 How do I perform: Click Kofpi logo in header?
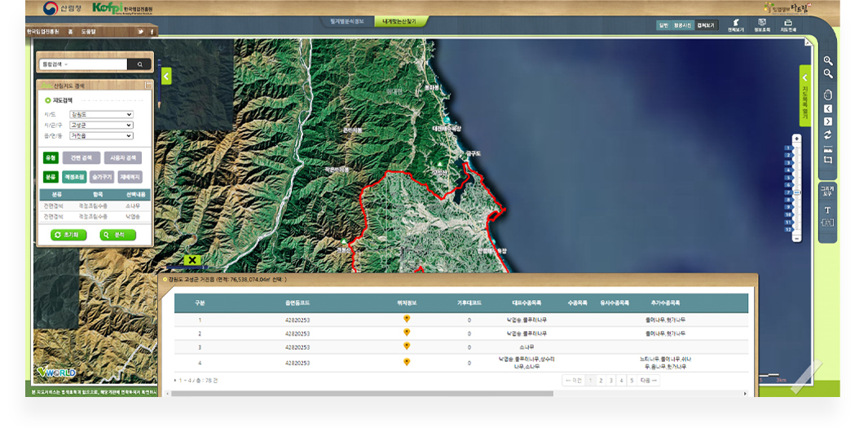pyautogui.click(x=123, y=8)
